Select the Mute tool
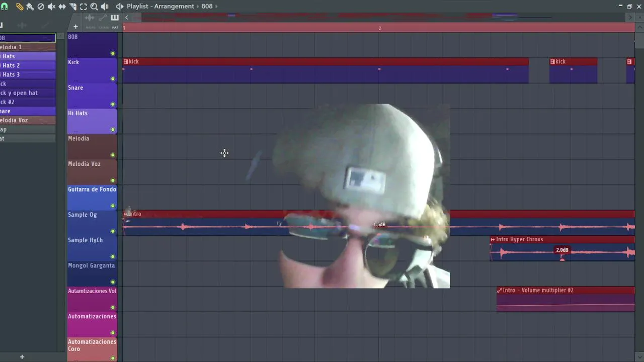 51,7
